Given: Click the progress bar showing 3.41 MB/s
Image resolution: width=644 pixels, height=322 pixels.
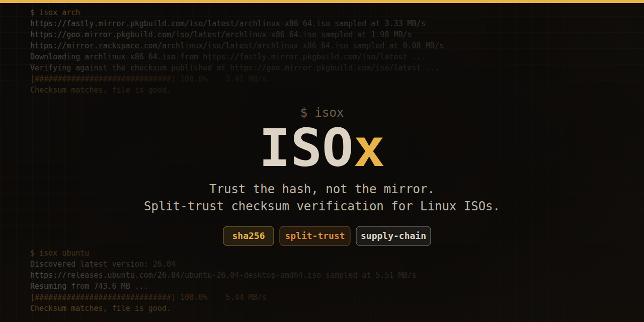Looking at the screenshot, I should pyautogui.click(x=148, y=79).
